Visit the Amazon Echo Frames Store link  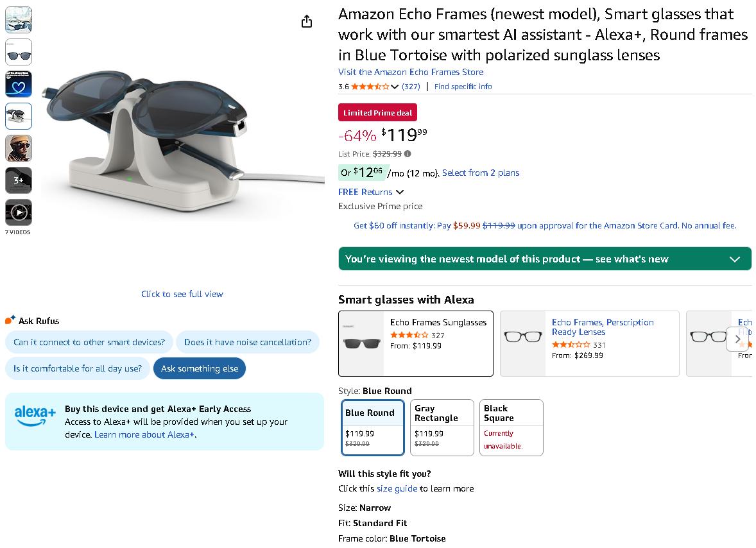pos(411,72)
